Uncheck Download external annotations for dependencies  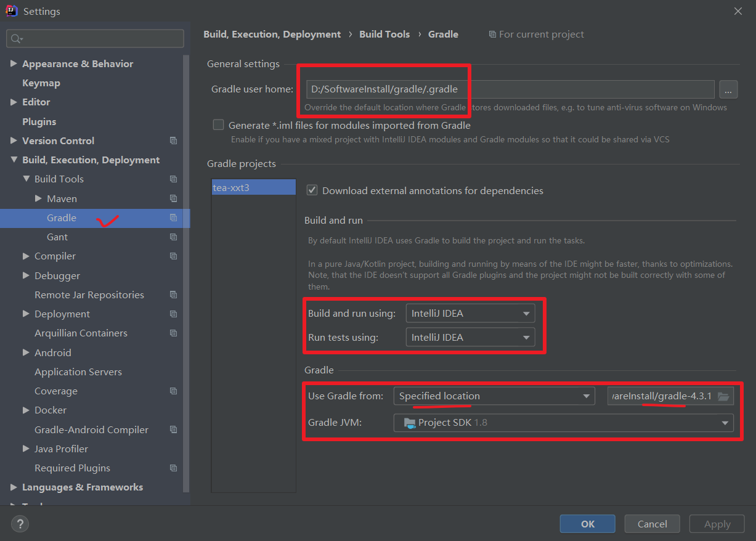[x=312, y=190]
